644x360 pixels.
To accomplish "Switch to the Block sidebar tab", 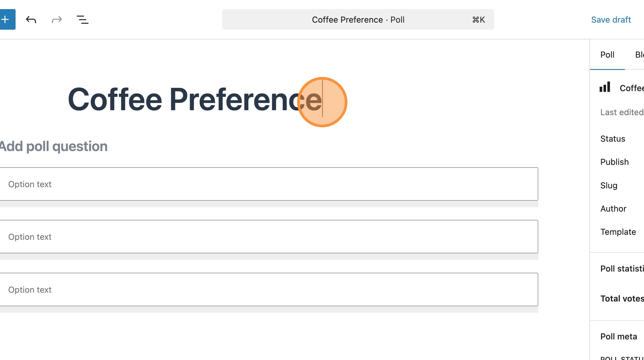I will click(639, 55).
